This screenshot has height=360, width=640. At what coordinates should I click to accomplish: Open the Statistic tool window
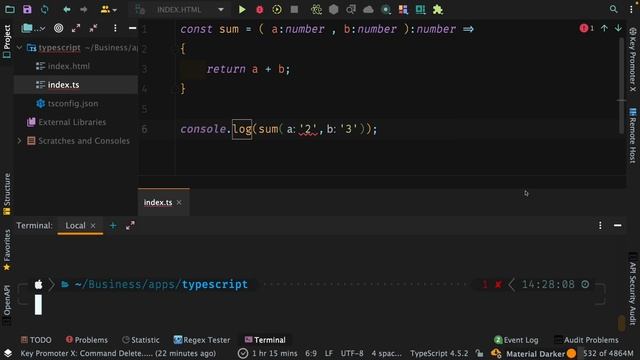(x=140, y=340)
